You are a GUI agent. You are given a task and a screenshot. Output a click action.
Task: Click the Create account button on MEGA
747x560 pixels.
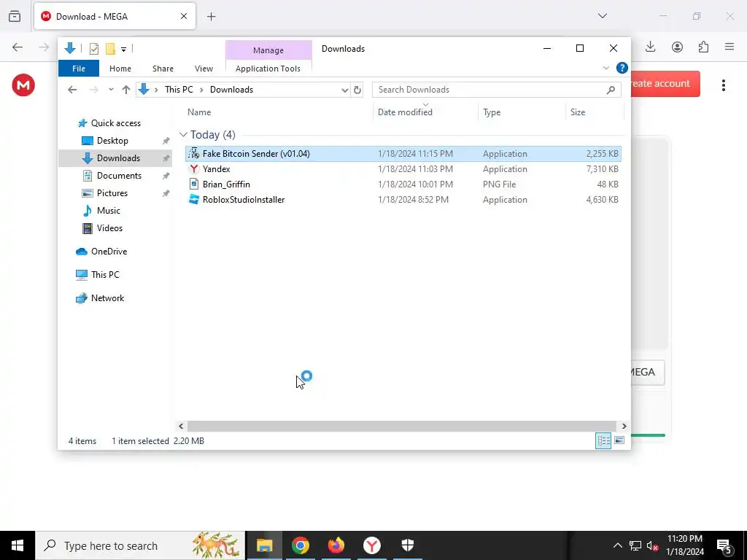click(665, 84)
